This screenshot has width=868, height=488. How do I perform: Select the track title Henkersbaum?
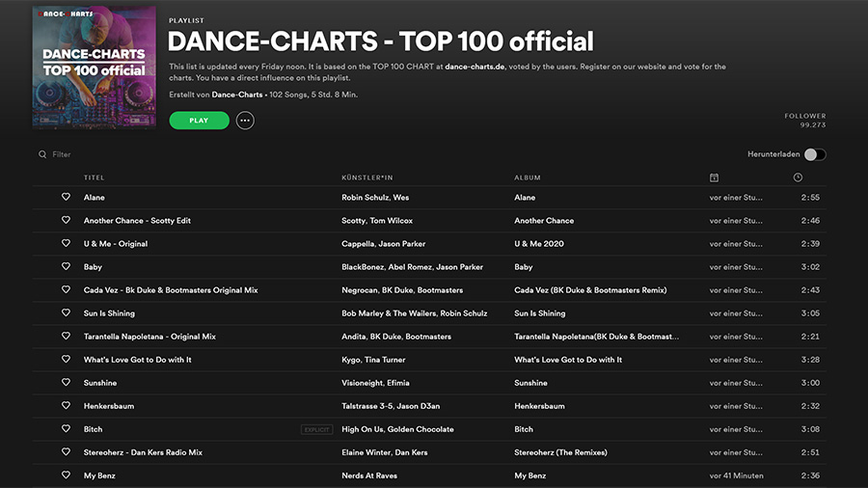[109, 406]
